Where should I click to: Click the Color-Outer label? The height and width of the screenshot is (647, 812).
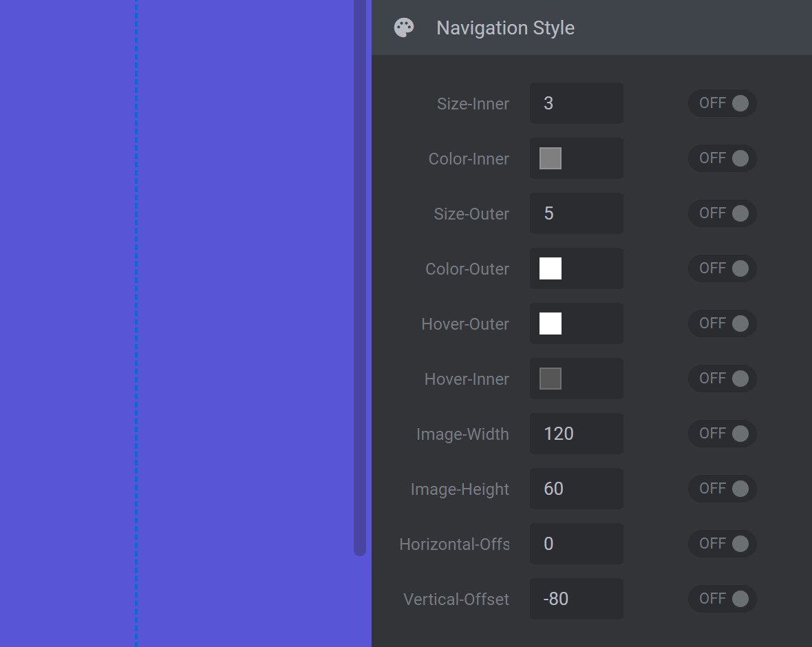(x=467, y=269)
